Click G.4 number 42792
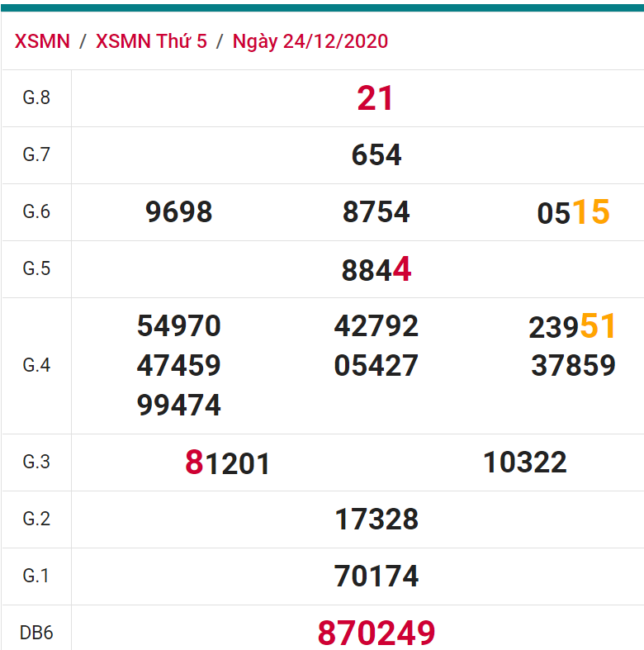Screen dimensions: 644x650 click(x=376, y=326)
